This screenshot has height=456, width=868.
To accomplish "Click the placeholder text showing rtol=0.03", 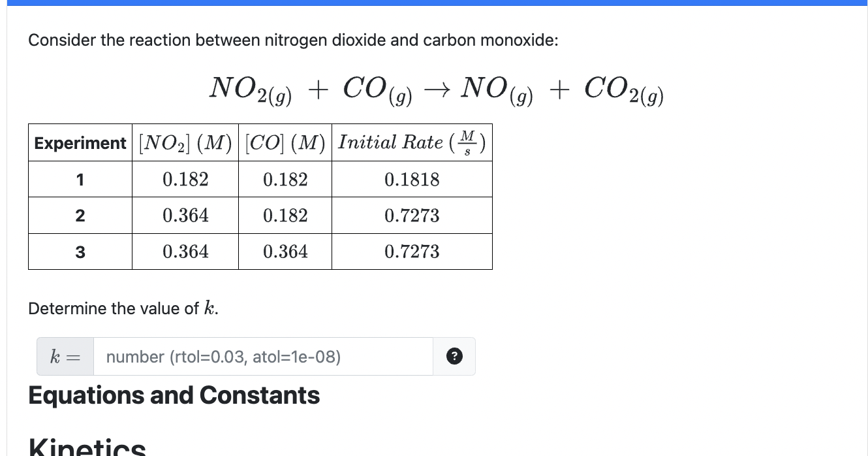I will [223, 356].
